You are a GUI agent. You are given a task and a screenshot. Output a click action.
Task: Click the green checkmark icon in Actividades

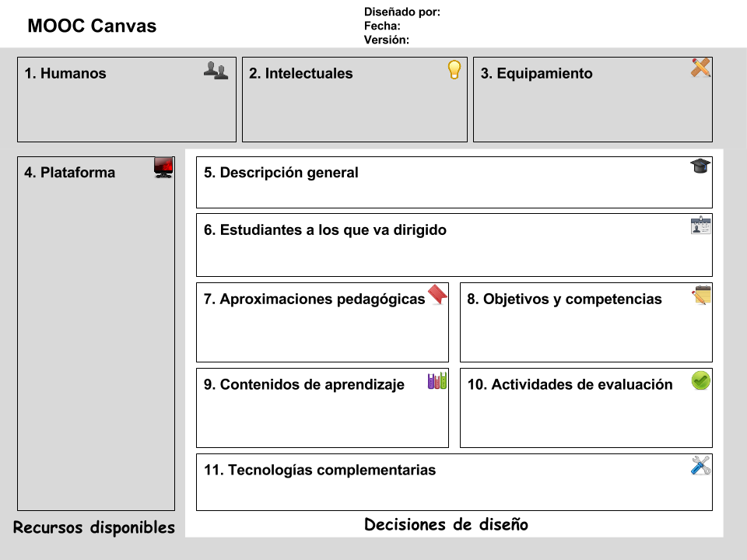pyautogui.click(x=701, y=380)
